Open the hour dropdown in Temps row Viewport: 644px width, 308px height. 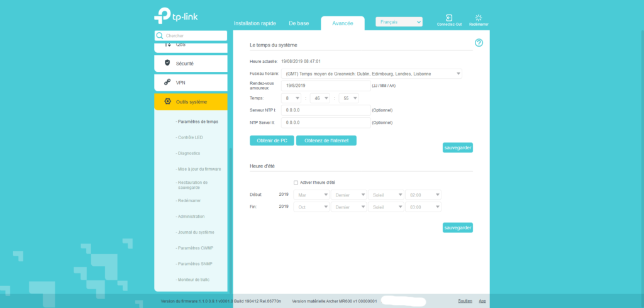click(291, 98)
